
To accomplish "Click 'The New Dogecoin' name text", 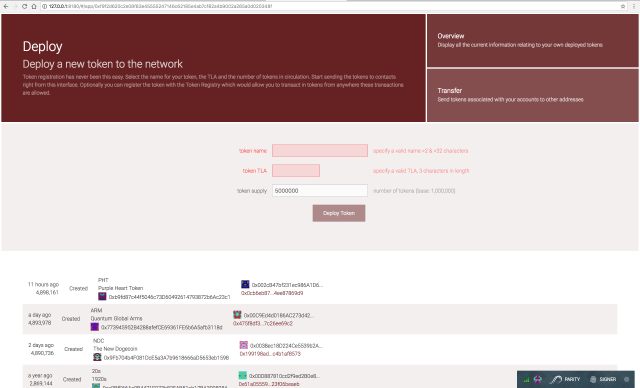I will [x=115, y=349].
